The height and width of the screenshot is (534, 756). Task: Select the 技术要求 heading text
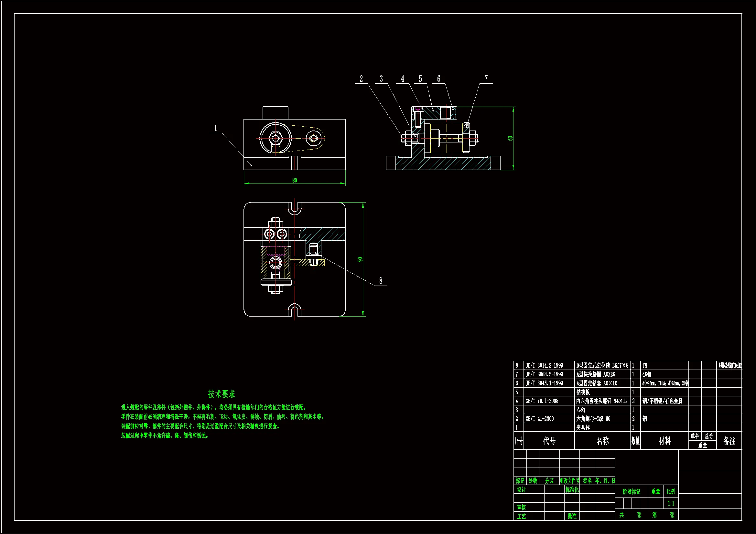[x=221, y=394]
